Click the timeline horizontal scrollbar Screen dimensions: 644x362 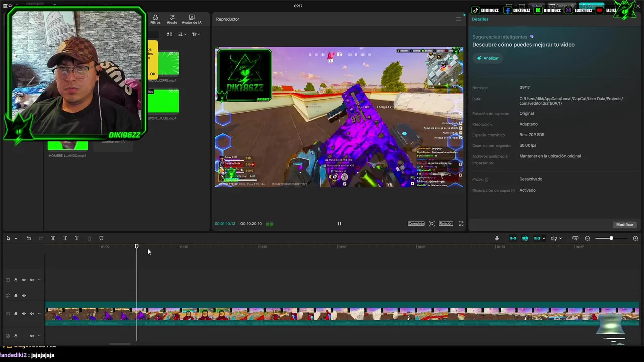(x=119, y=344)
